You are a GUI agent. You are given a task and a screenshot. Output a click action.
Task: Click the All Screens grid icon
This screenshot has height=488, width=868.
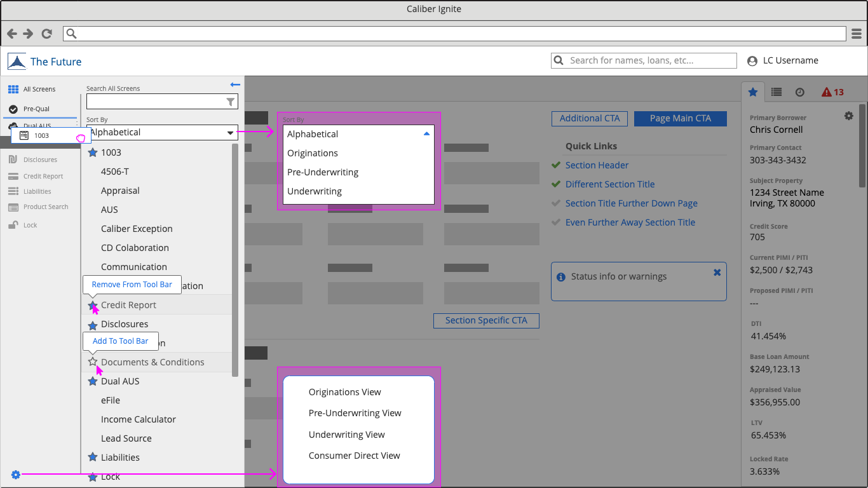click(13, 90)
